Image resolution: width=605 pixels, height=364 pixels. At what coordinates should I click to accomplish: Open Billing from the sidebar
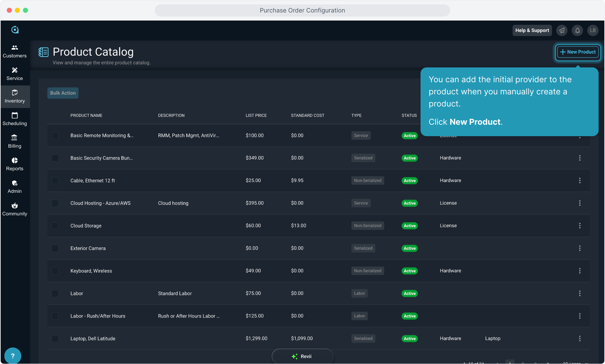tap(15, 142)
